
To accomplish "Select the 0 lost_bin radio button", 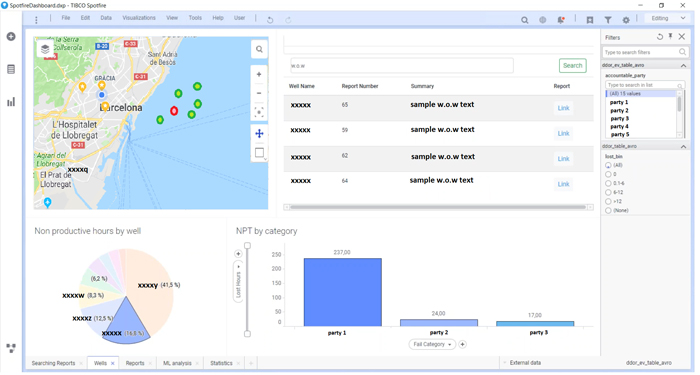I will click(608, 174).
